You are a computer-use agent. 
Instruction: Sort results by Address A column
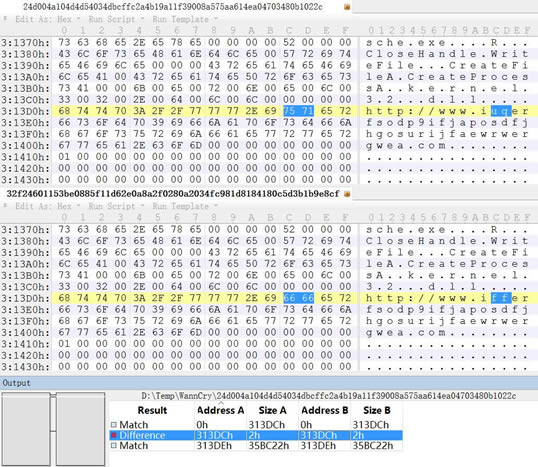tap(220, 410)
